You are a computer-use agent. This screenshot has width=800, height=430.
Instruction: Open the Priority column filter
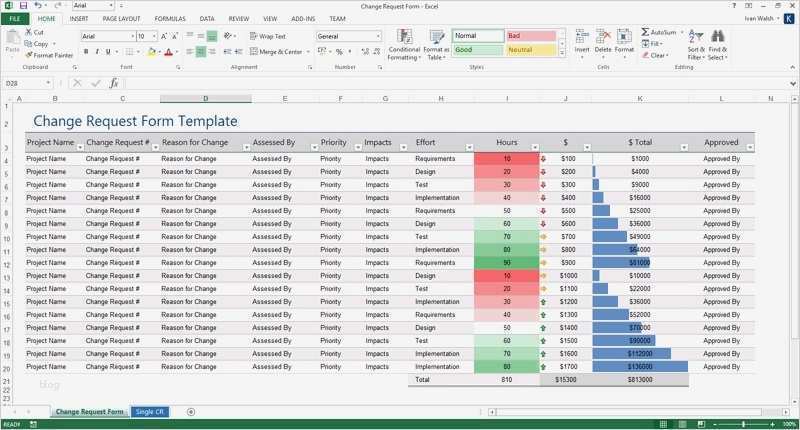[358, 147]
